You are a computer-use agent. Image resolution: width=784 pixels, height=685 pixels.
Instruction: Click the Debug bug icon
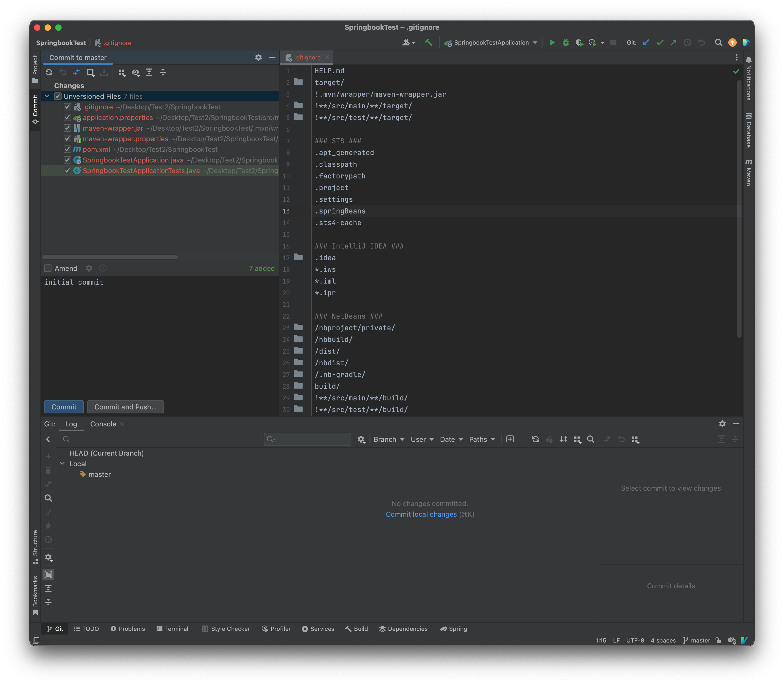[566, 42]
